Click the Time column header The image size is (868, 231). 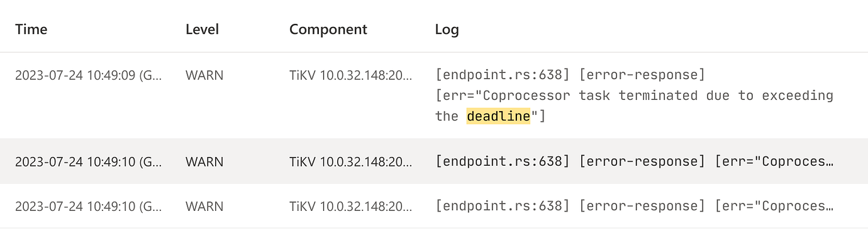point(31,30)
